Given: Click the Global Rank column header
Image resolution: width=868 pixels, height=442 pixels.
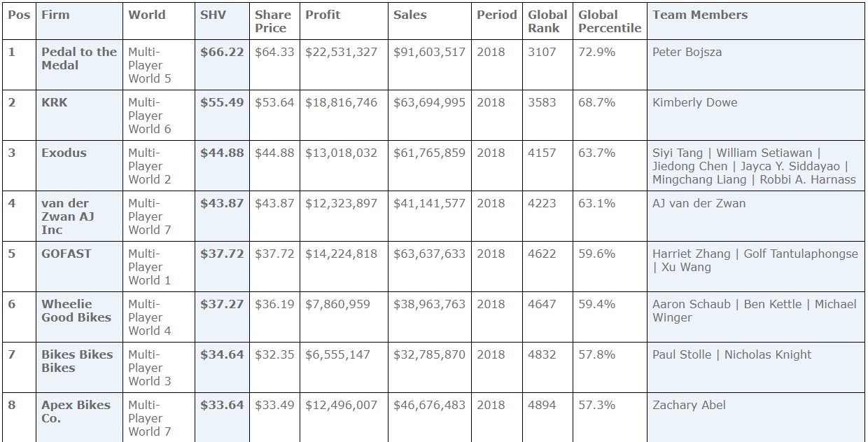Looking at the screenshot, I should pos(547,21).
